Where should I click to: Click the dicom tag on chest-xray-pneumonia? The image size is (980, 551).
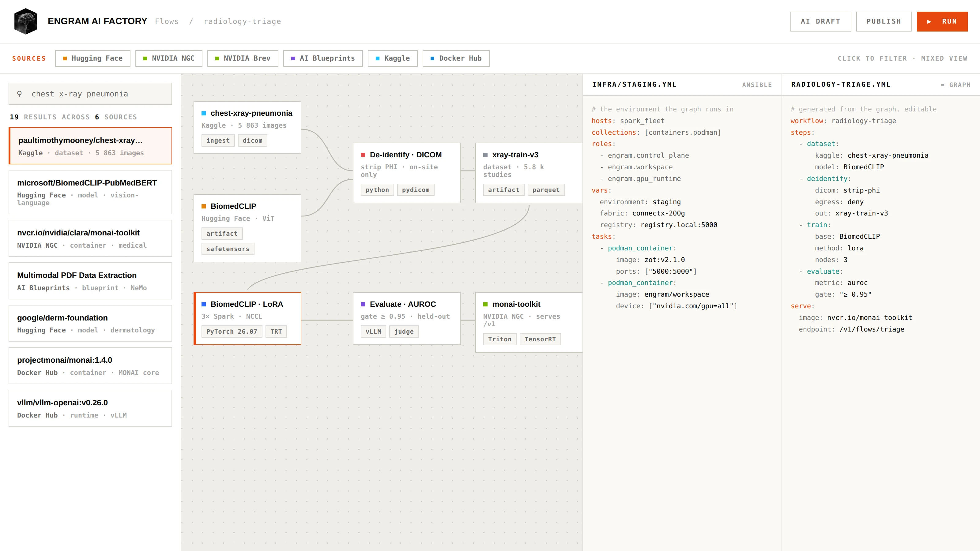click(x=253, y=140)
